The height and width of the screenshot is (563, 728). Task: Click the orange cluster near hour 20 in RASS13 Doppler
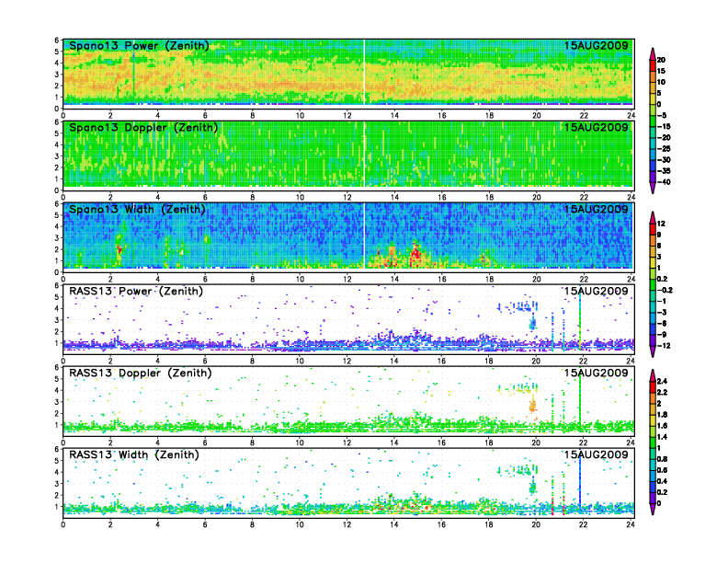tap(533, 406)
